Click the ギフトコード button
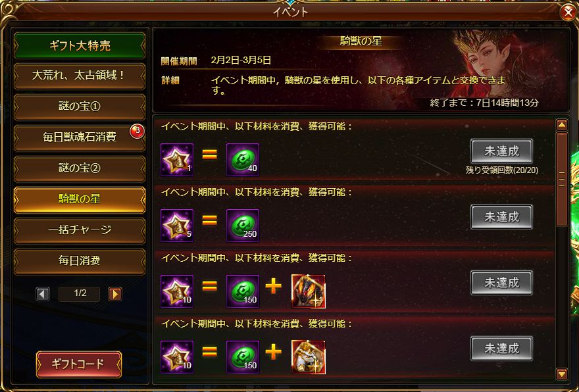Viewport: 579px width, 392px height. (79, 364)
